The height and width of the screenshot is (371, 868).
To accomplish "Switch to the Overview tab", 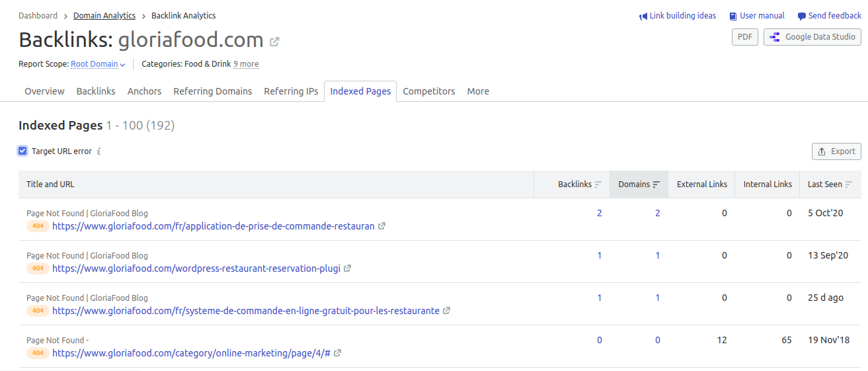I will click(44, 91).
